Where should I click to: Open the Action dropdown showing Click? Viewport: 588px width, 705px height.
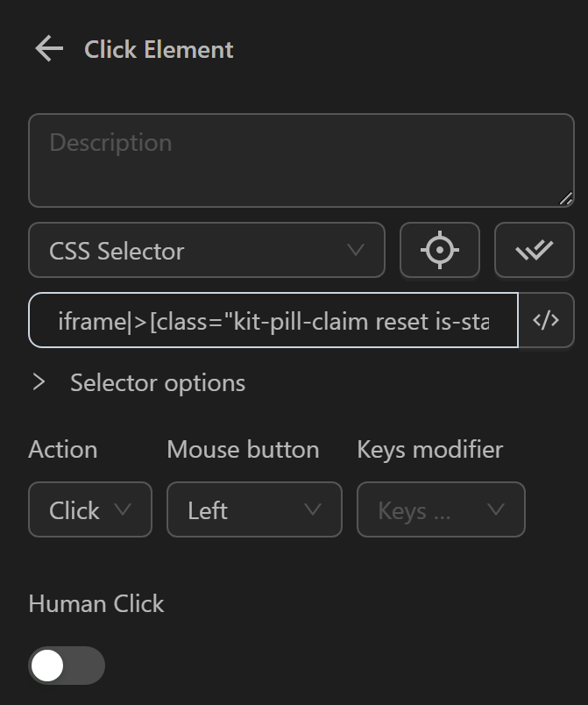89,509
